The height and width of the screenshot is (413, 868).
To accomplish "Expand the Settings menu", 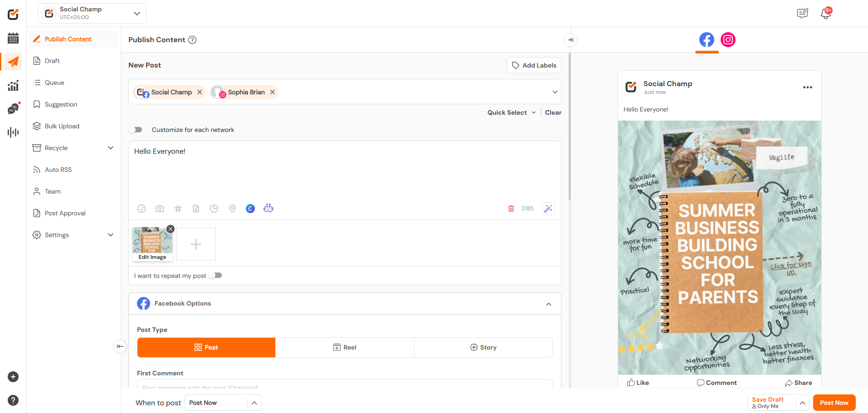I will [111, 235].
